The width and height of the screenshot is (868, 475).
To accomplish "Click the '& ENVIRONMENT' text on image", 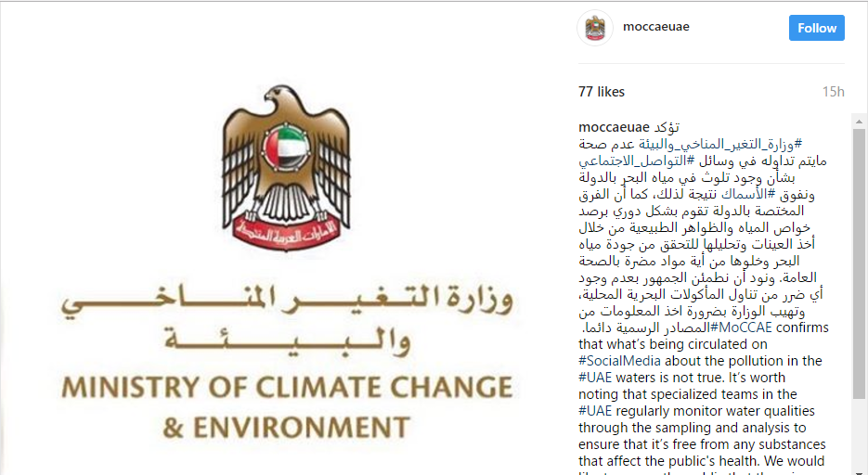I will pyautogui.click(x=286, y=428).
